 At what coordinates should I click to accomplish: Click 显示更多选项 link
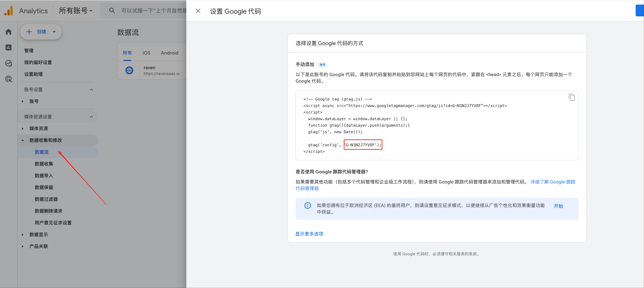[x=309, y=234]
